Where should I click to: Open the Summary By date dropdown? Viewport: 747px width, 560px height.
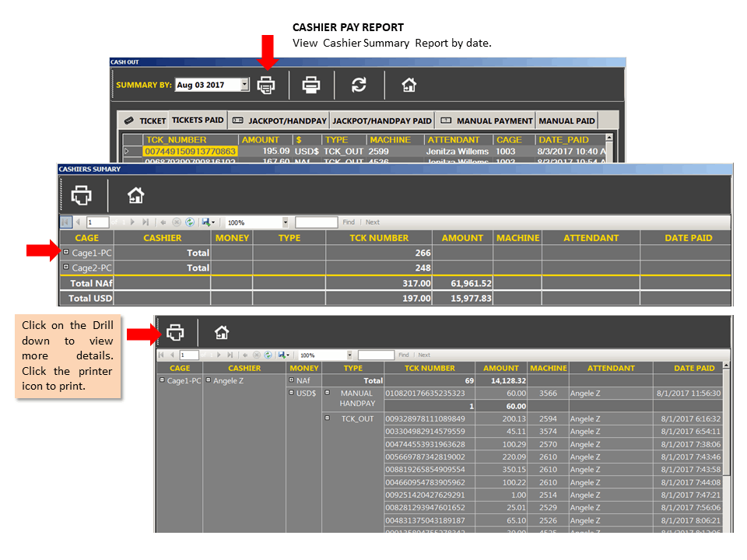click(x=244, y=85)
